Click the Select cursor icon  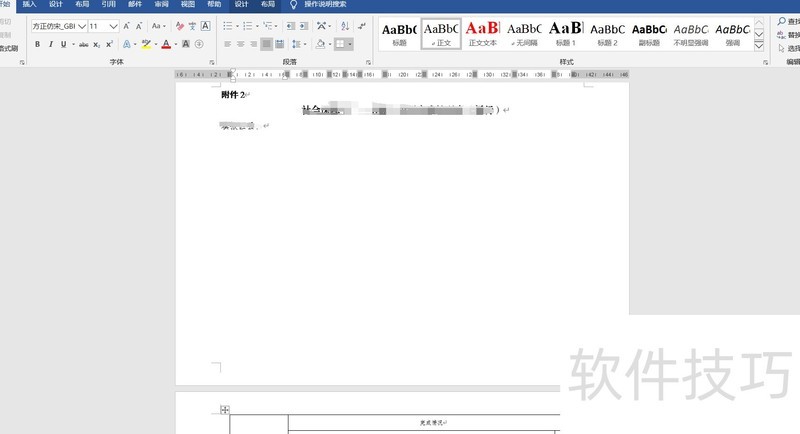point(781,48)
